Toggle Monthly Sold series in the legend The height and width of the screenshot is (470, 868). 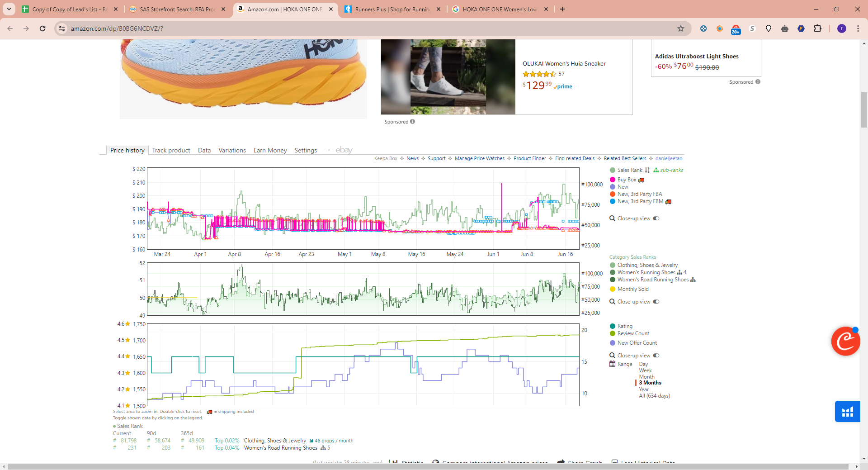tap(629, 289)
